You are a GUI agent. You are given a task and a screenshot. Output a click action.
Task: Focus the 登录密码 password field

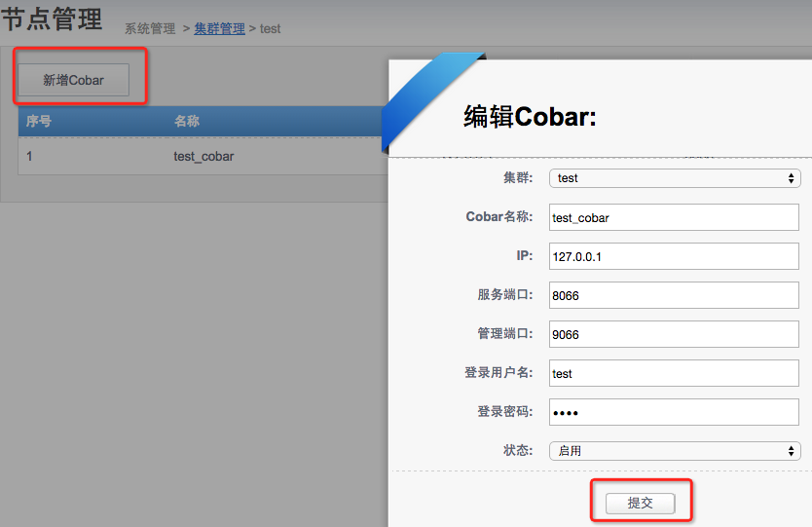(674, 412)
